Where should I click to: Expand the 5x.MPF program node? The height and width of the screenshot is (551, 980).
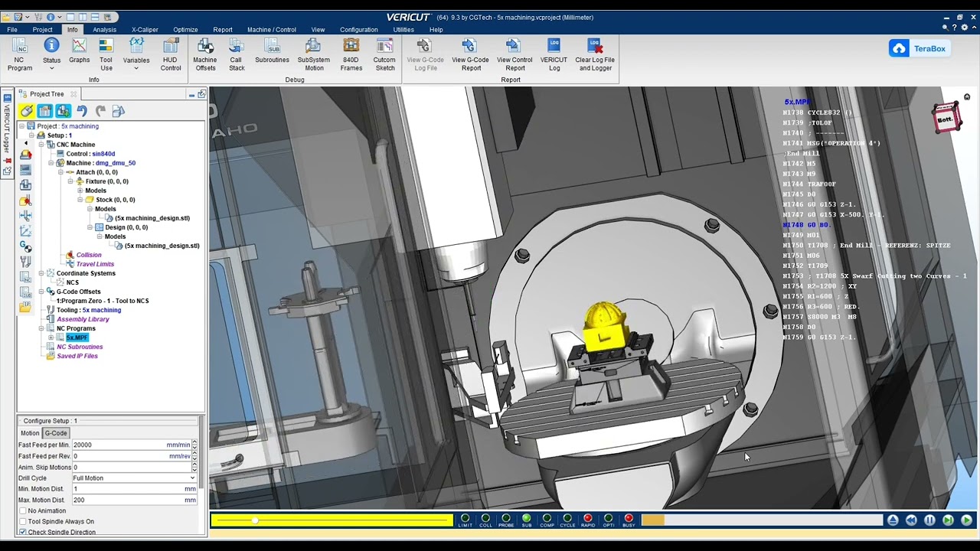coord(51,337)
